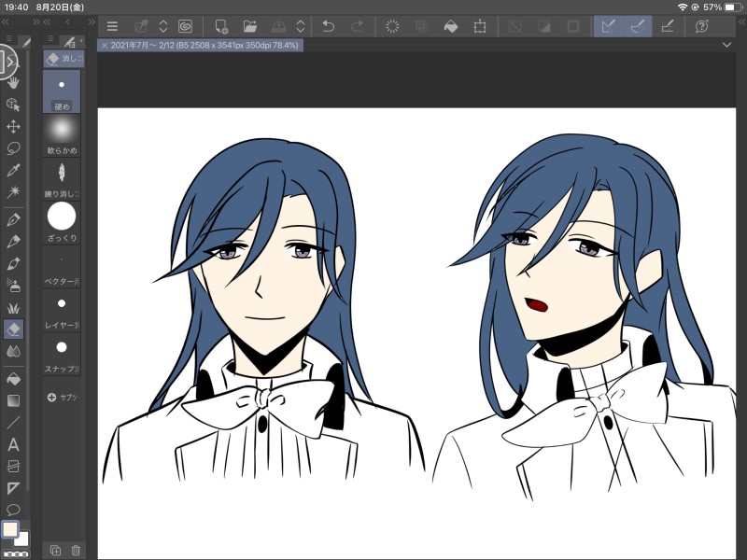Close the 2021年7月〜 canvas tab
The width and height of the screenshot is (747, 560).
point(105,46)
